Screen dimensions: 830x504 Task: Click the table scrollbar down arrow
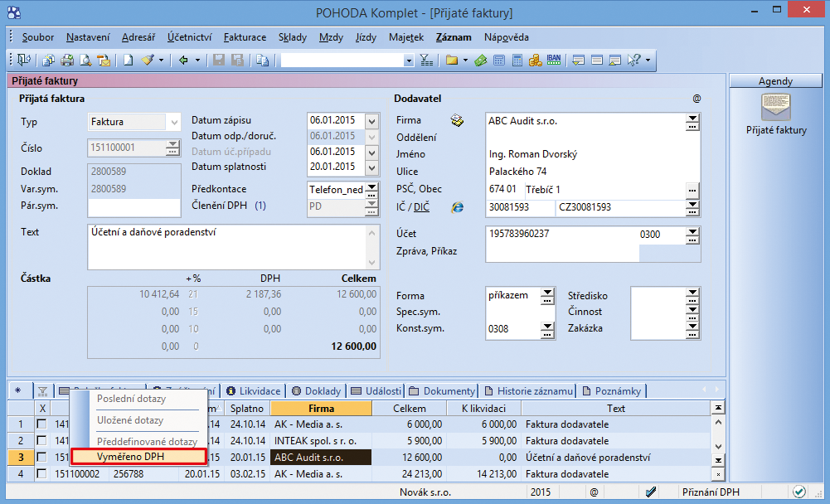pyautogui.click(x=718, y=446)
